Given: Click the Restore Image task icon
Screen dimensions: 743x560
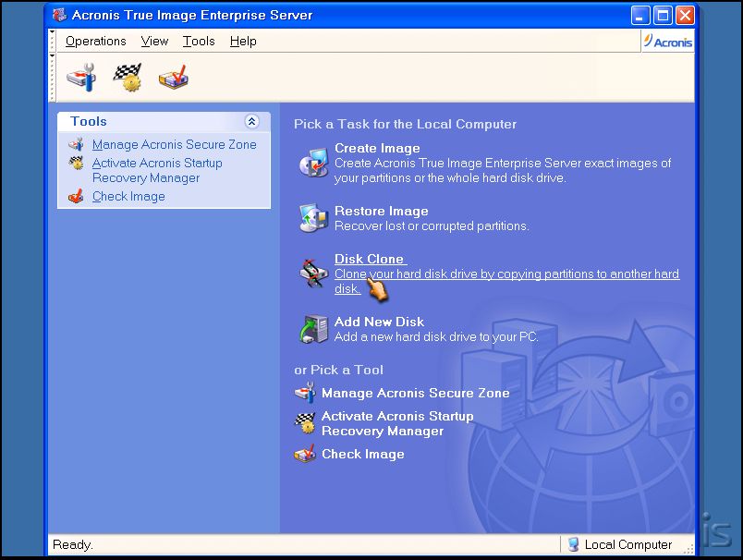Looking at the screenshot, I should point(313,218).
